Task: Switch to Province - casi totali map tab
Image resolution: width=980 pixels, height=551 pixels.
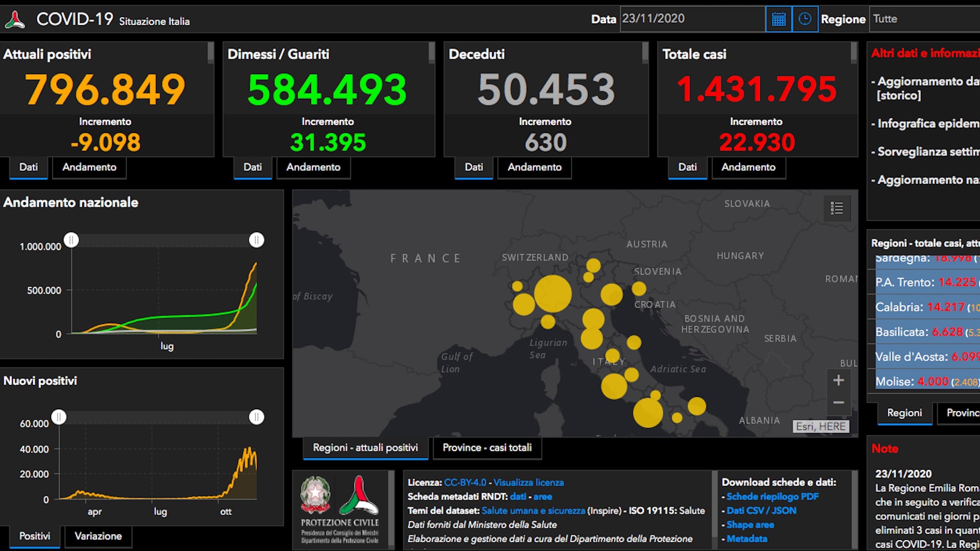Action: (487, 448)
